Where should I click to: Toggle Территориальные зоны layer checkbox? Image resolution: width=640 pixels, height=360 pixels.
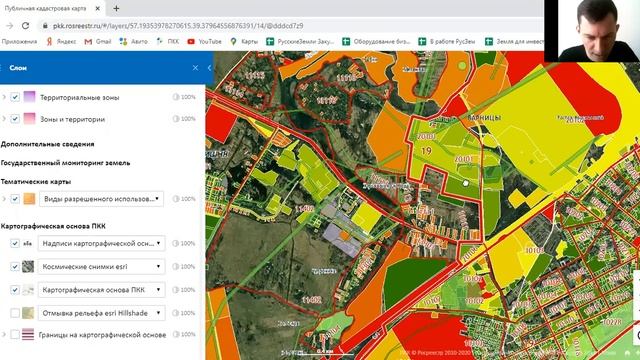click(x=15, y=97)
